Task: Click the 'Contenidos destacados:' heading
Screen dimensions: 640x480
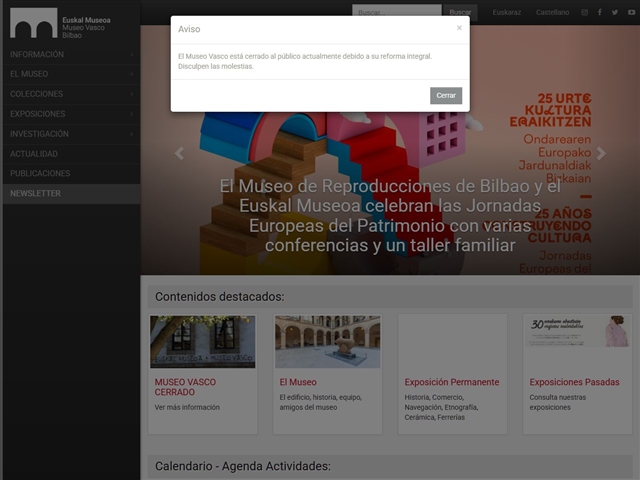Action: 220,297
